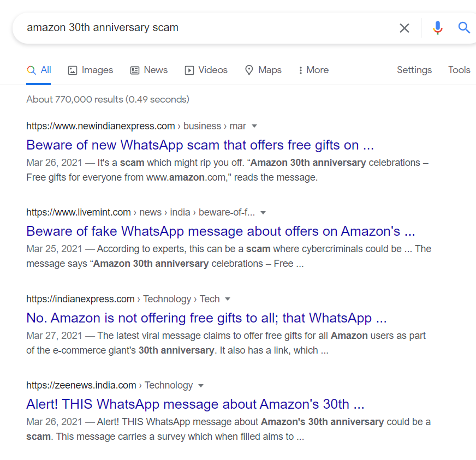
Task: Start voice search with the microphone icon
Action: point(437,28)
